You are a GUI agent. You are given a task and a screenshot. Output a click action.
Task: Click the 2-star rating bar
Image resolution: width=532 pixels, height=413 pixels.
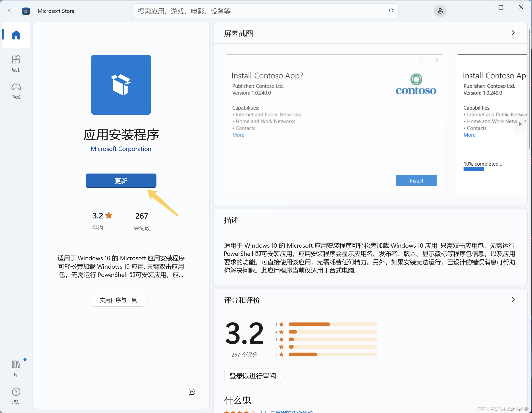333,347
